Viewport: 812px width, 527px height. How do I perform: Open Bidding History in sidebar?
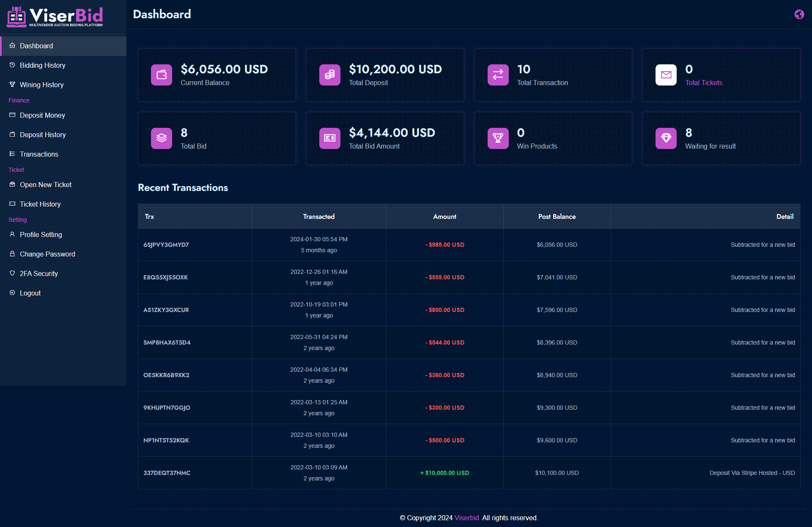(x=42, y=65)
